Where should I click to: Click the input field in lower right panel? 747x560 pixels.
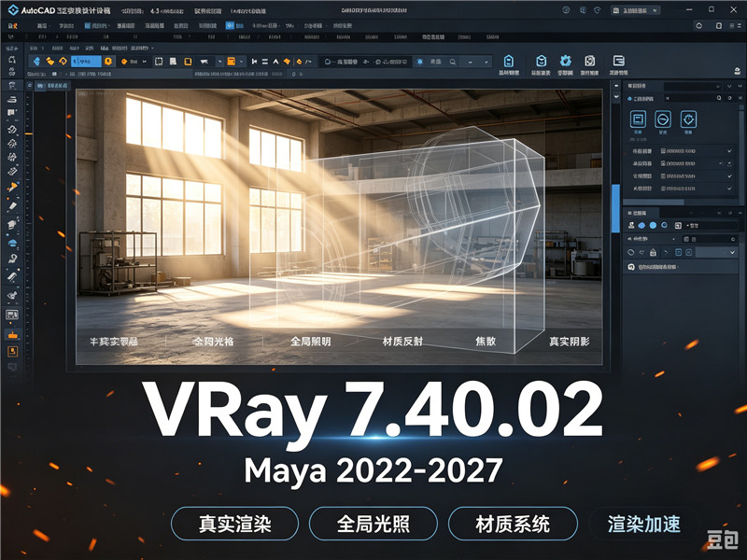pos(709,225)
